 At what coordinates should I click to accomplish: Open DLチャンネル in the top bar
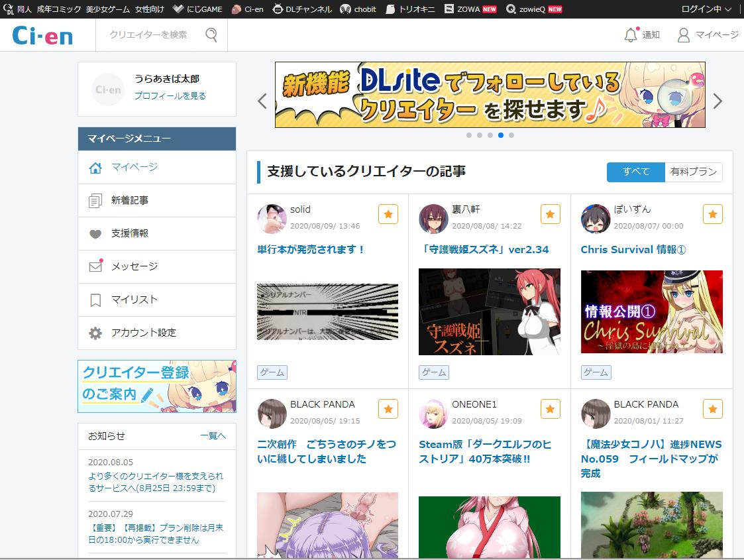[x=302, y=9]
